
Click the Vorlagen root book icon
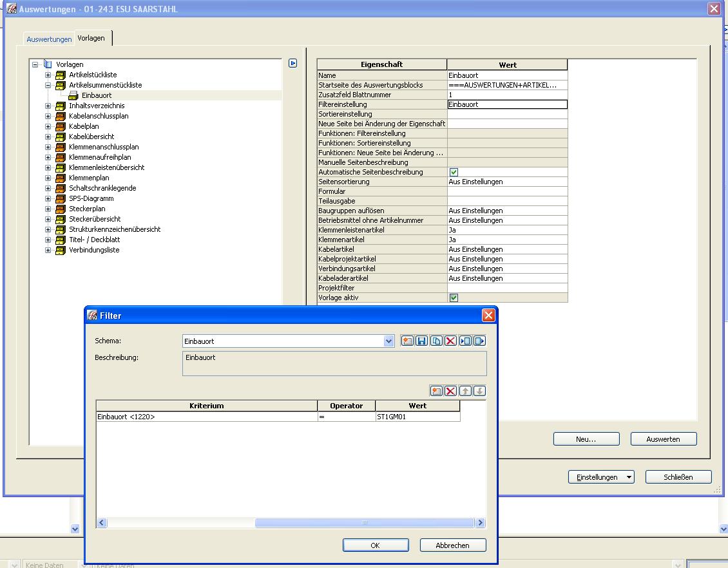point(48,64)
